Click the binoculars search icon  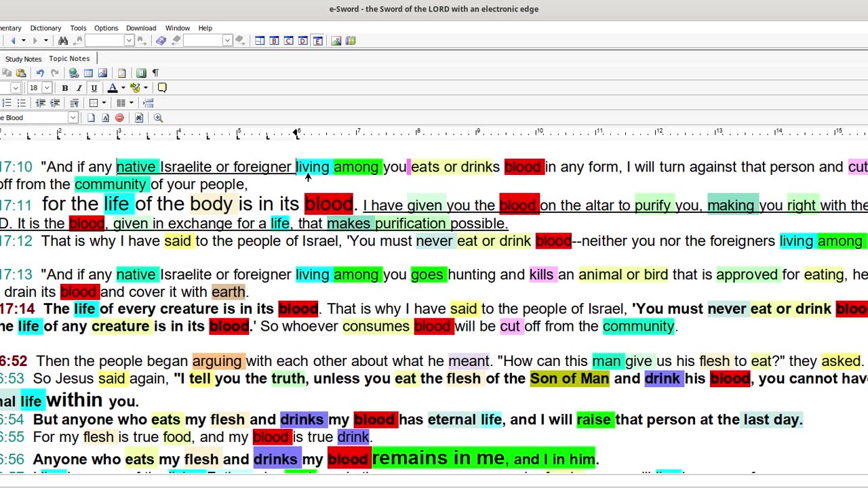pos(63,41)
